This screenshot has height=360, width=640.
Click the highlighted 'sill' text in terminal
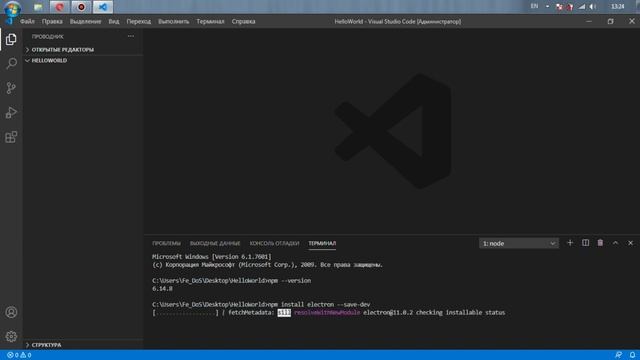284,313
